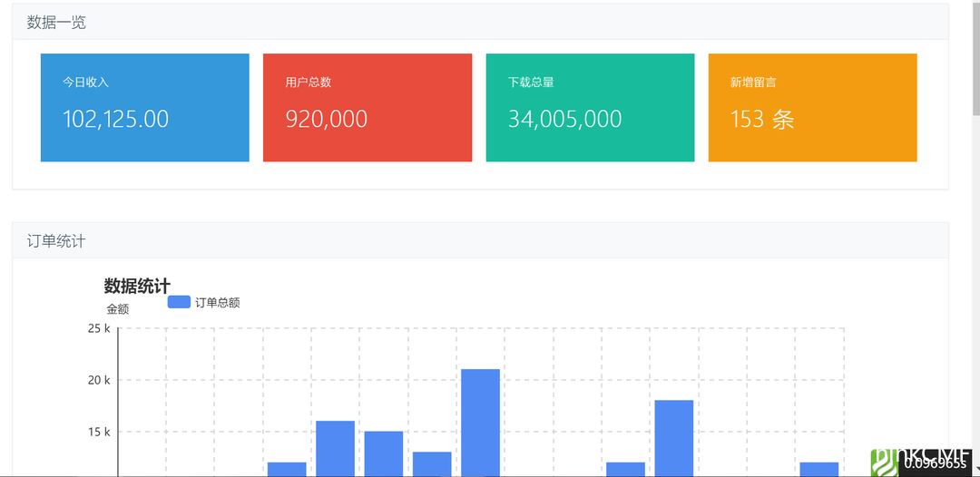Click the 金额 axis label
The width and height of the screenshot is (980, 477).
[117, 309]
